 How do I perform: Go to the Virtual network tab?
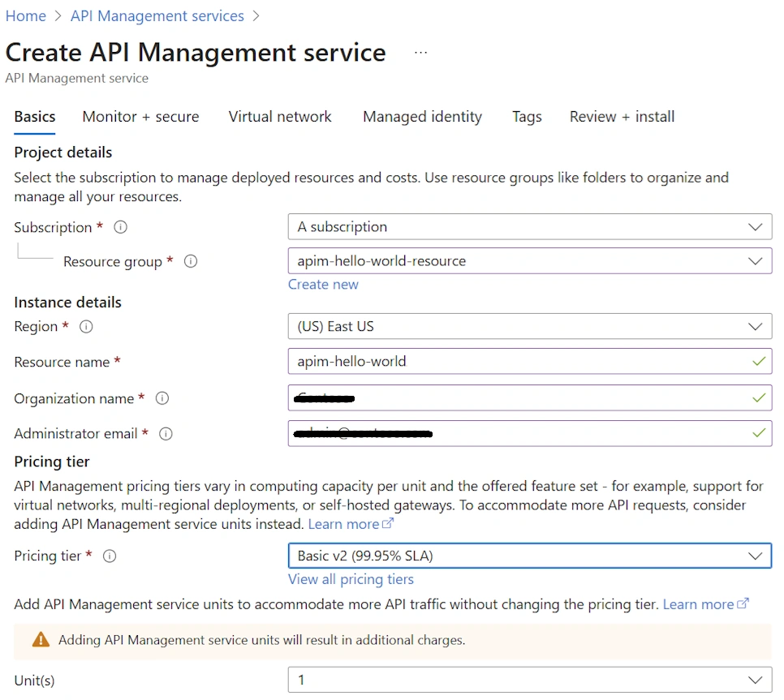pos(280,117)
